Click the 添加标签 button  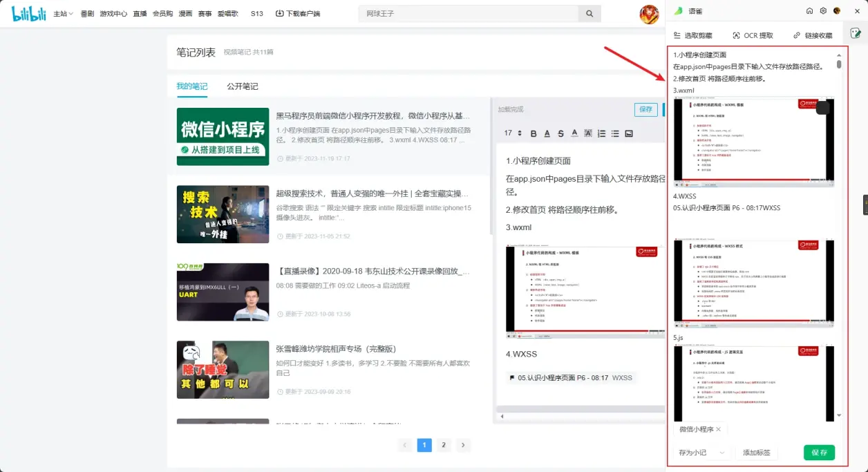click(757, 453)
